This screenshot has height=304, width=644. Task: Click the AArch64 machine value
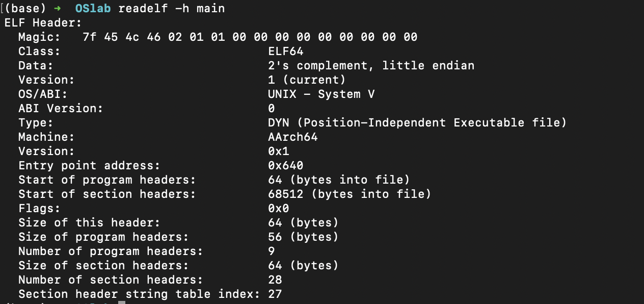(x=293, y=137)
